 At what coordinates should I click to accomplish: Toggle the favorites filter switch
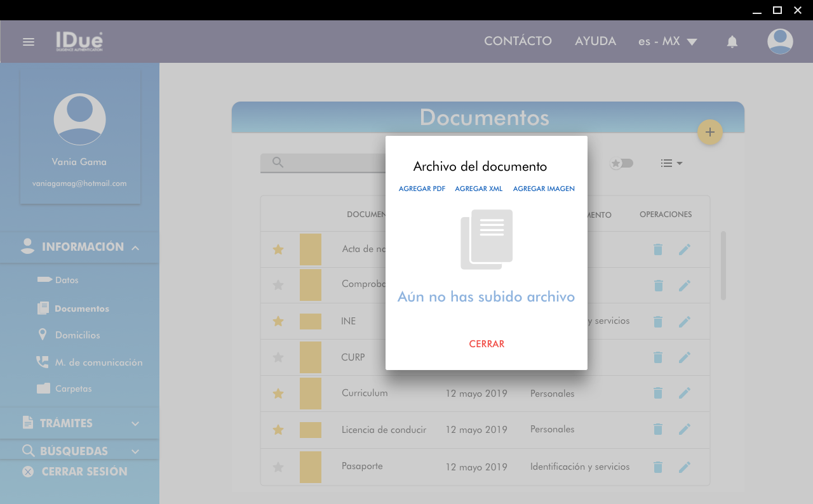(621, 163)
